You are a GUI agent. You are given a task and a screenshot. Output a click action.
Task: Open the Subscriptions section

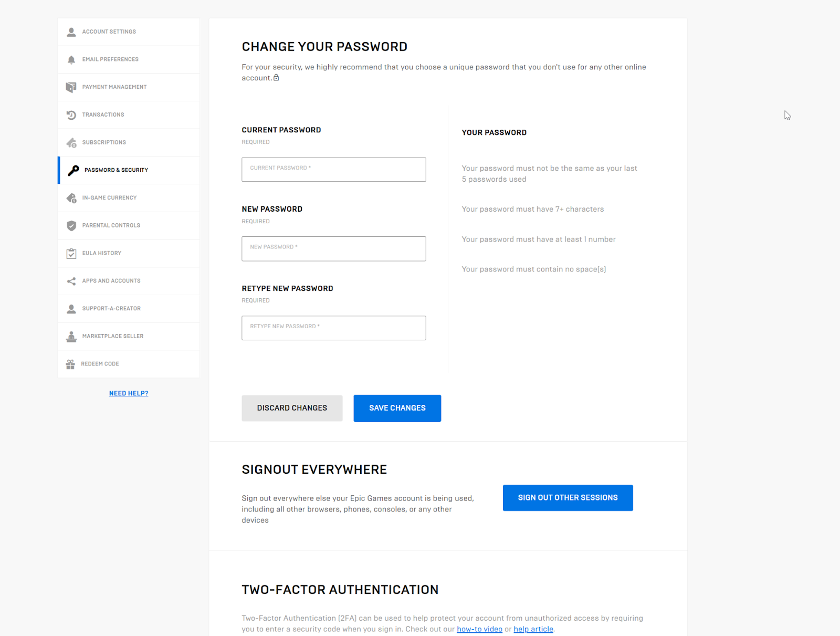click(x=104, y=142)
